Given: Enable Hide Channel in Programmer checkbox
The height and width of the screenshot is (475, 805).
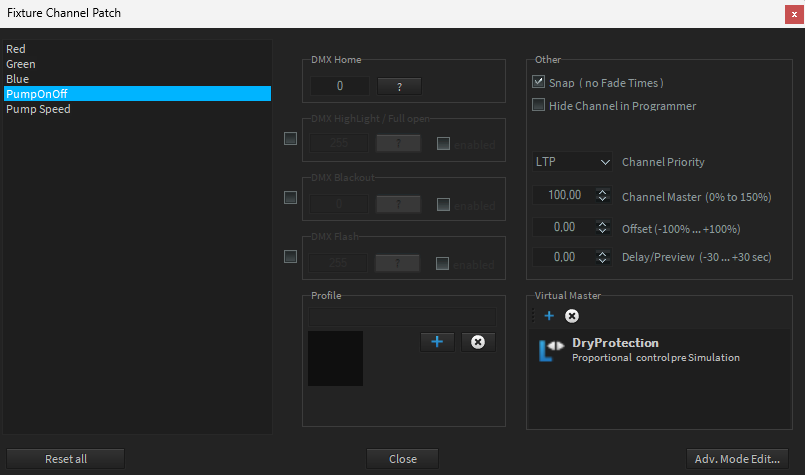Looking at the screenshot, I should point(539,105).
